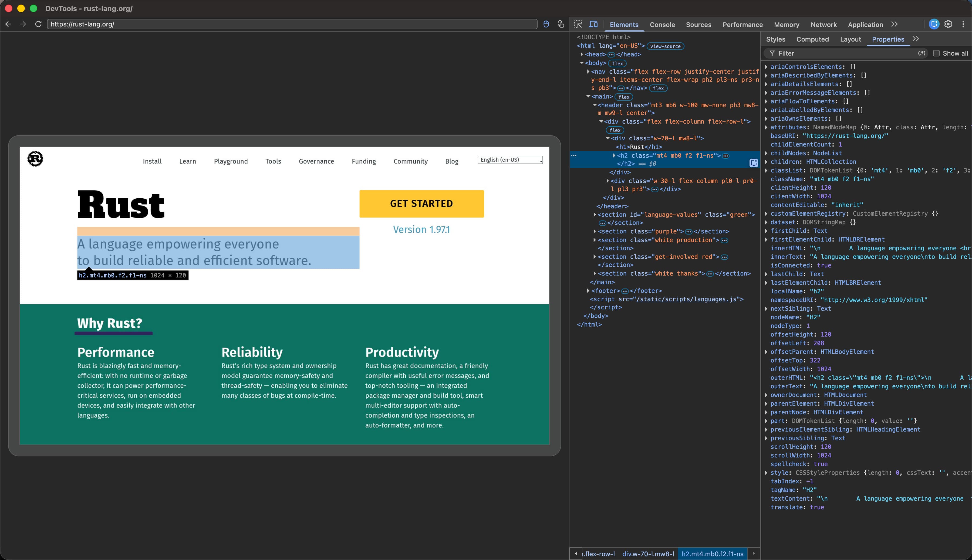Image resolution: width=972 pixels, height=560 pixels.
Task: Go forward in the screencast browser
Action: [x=23, y=24]
